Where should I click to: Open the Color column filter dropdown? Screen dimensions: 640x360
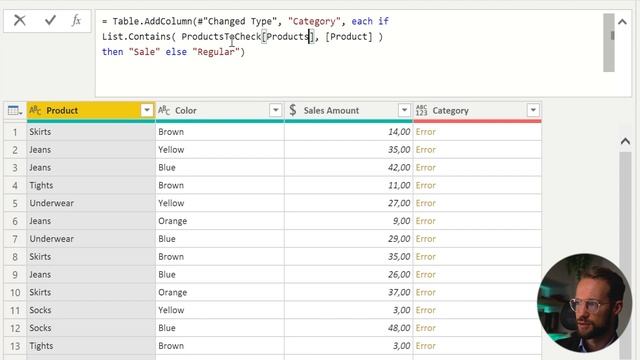(x=276, y=110)
